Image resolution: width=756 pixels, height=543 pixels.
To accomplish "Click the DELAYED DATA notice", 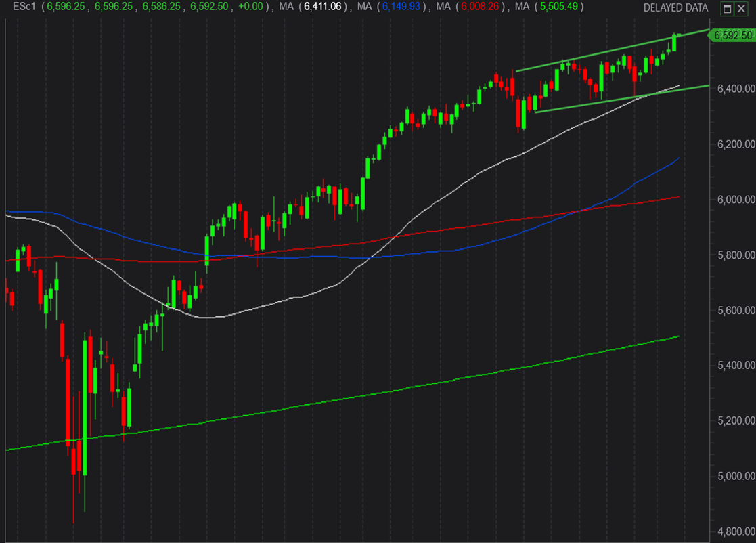I will (x=677, y=8).
